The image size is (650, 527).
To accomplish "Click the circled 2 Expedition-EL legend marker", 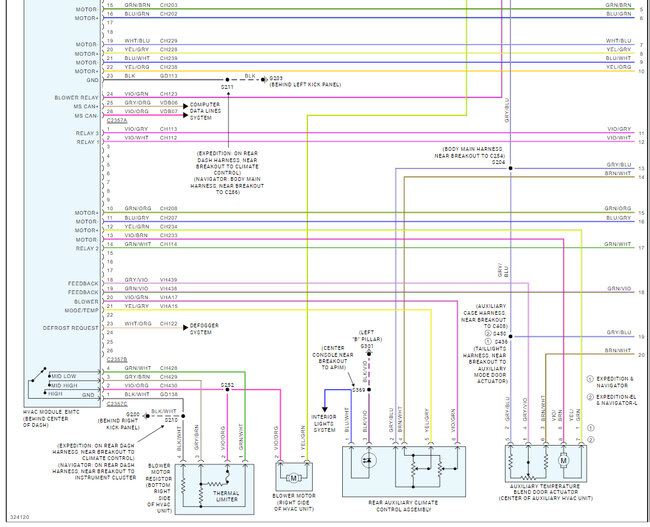I will tap(590, 397).
